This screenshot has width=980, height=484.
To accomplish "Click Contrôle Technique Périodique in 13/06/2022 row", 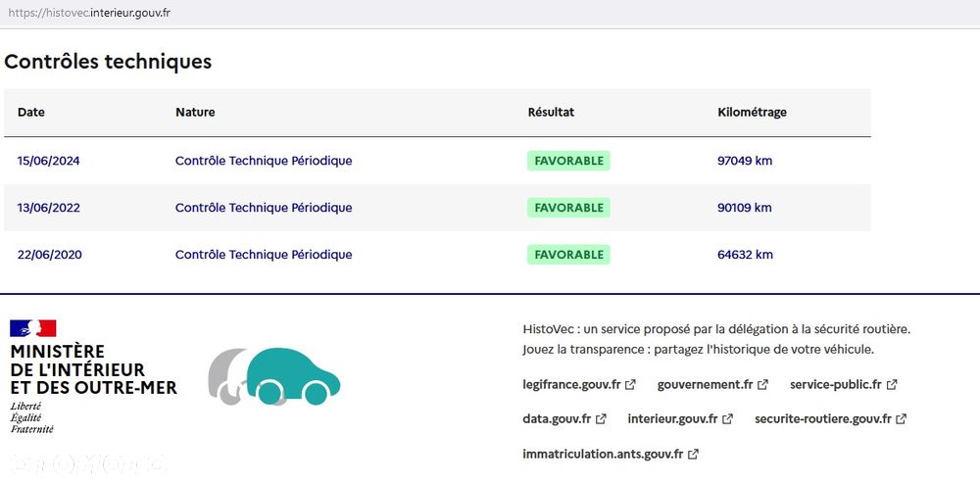I will [x=264, y=208].
